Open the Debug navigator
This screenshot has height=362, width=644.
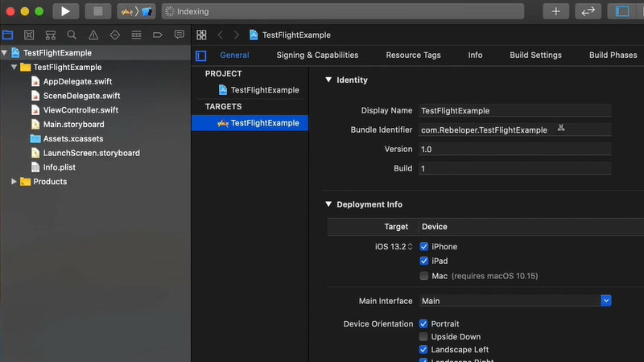click(136, 35)
